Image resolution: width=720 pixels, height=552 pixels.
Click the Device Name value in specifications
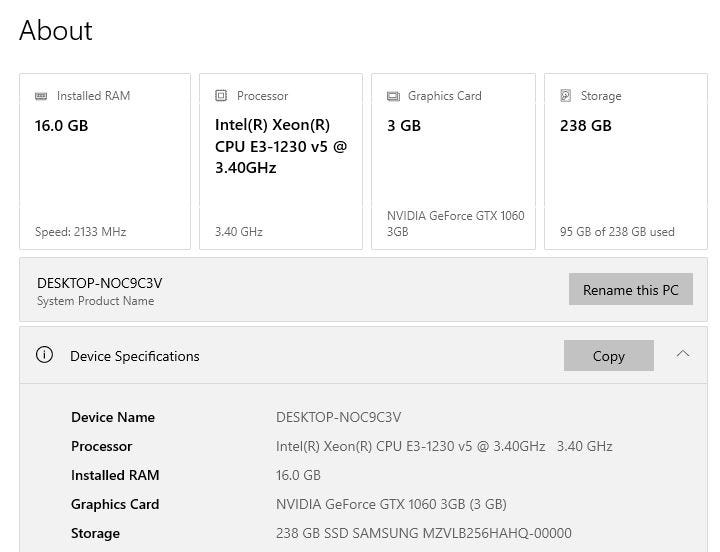[338, 417]
